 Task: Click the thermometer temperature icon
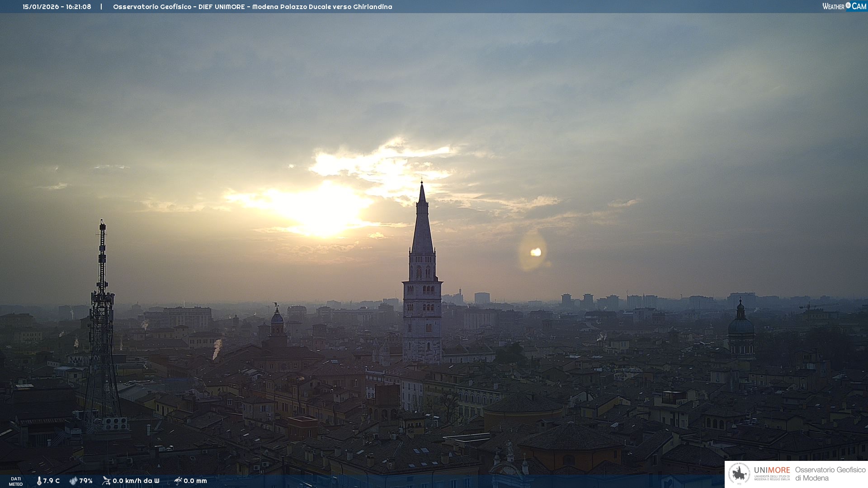[39, 481]
